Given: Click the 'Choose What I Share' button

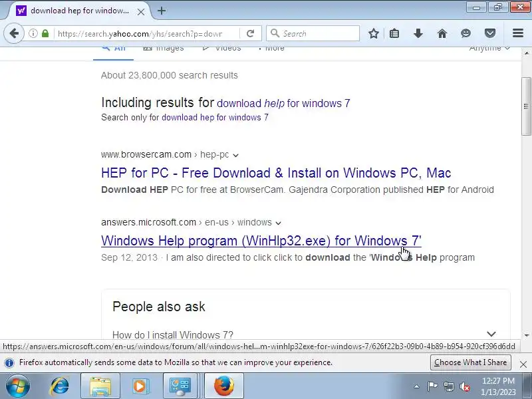Looking at the screenshot, I should pyautogui.click(x=470, y=362).
